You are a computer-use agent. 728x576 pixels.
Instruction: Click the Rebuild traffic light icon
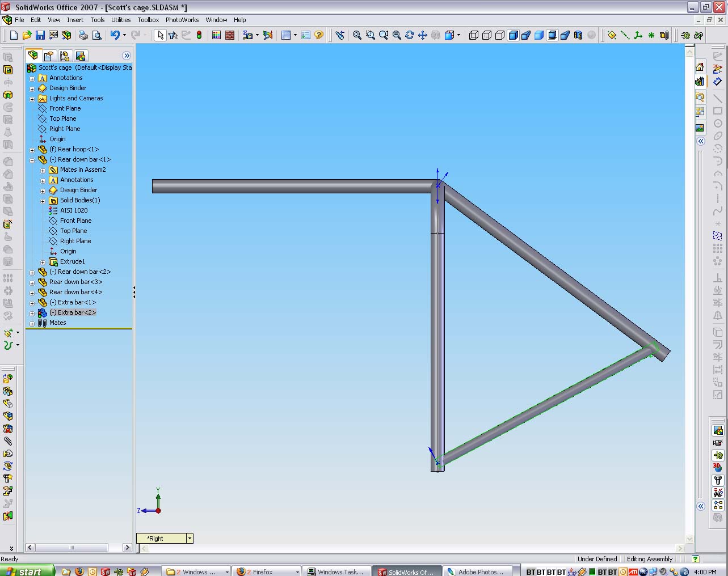[x=199, y=35]
